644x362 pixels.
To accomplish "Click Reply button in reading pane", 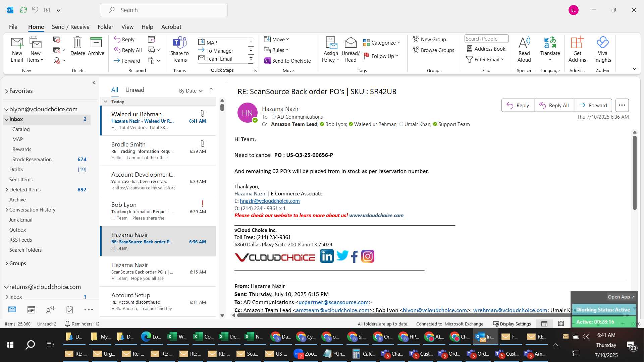I will 518,105.
